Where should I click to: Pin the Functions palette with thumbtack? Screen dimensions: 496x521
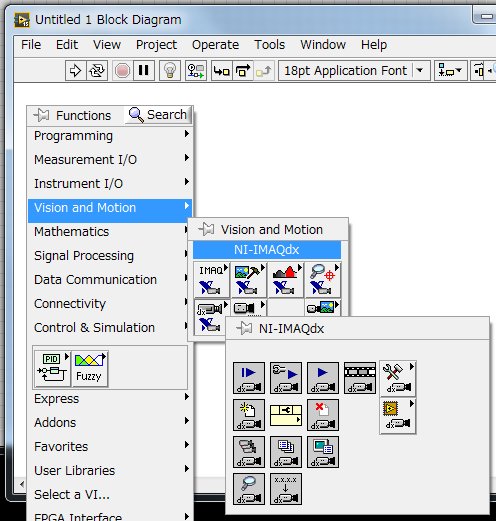(x=41, y=115)
